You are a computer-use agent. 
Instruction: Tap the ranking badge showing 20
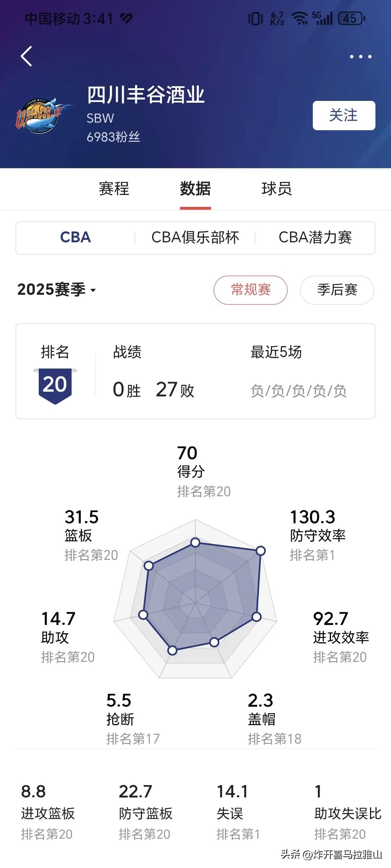tap(55, 384)
